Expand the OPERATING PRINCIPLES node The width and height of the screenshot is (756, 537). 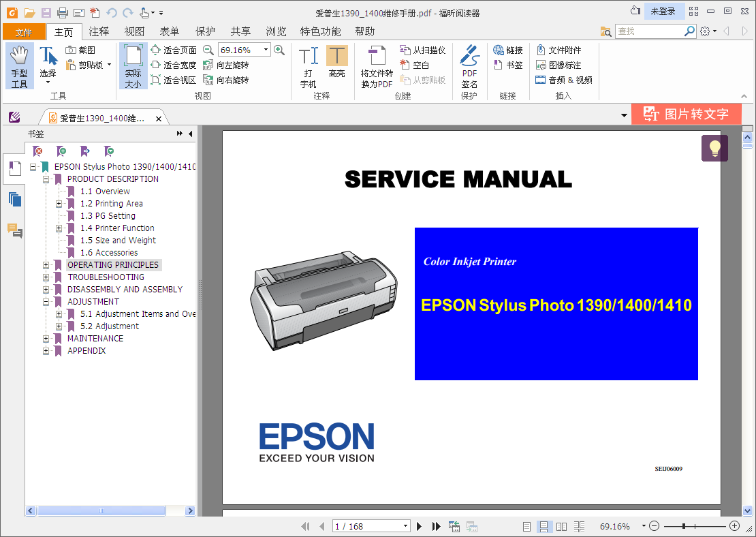coord(46,265)
